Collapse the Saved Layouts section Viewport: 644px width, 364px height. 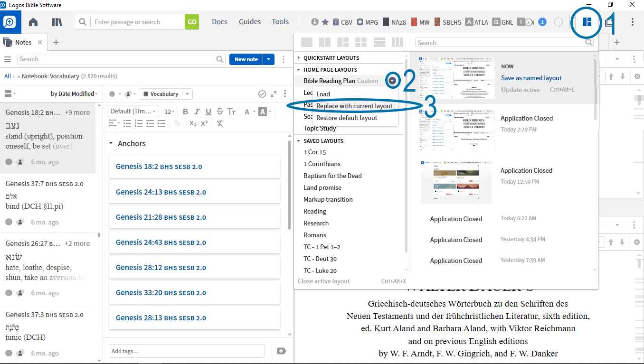click(299, 141)
